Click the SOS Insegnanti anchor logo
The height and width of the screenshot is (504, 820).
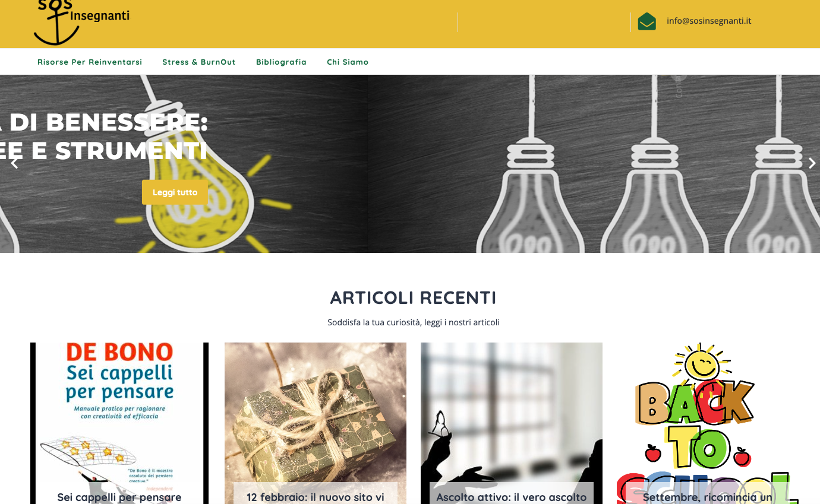[x=81, y=22]
